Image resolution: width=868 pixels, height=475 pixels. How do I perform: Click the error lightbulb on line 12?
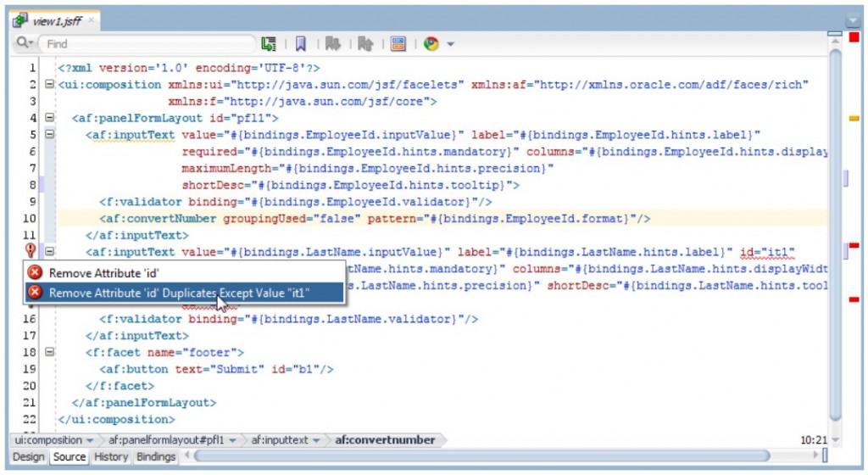pos(31,251)
